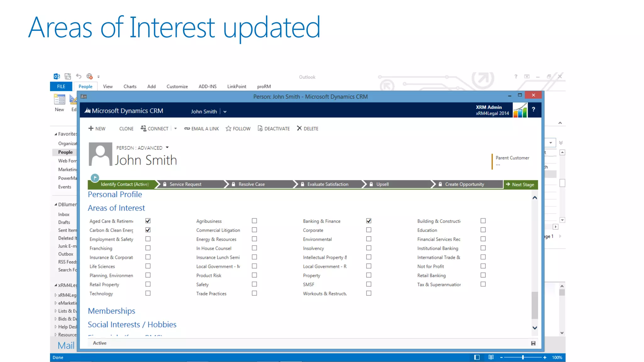
Task: Uncheck Aged Care & Retirement checkbox
Action: (x=148, y=221)
